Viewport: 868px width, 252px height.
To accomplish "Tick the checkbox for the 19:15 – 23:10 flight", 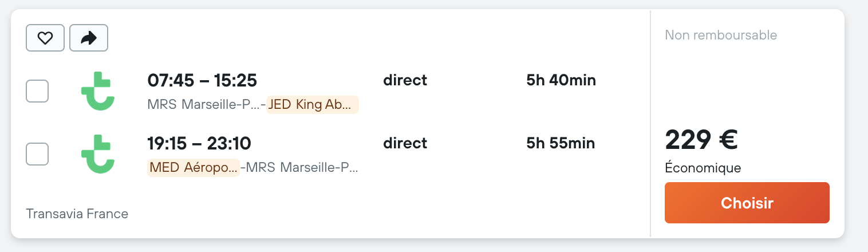I will 37,154.
